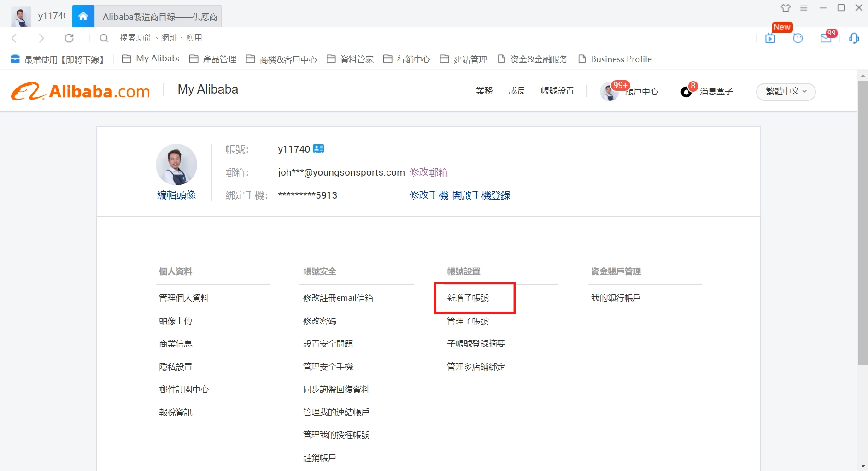The width and height of the screenshot is (868, 471).
Task: Open the New video tutorial icon
Action: point(770,38)
